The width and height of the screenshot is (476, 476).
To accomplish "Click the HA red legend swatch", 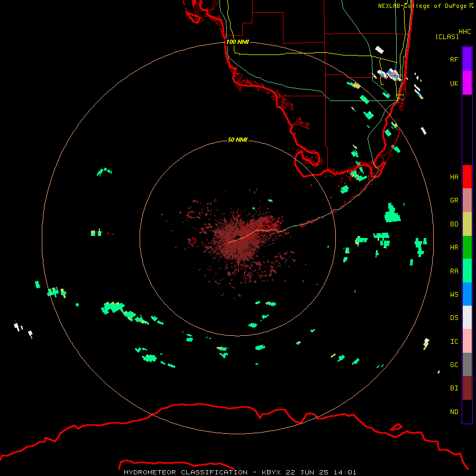I will (467, 177).
